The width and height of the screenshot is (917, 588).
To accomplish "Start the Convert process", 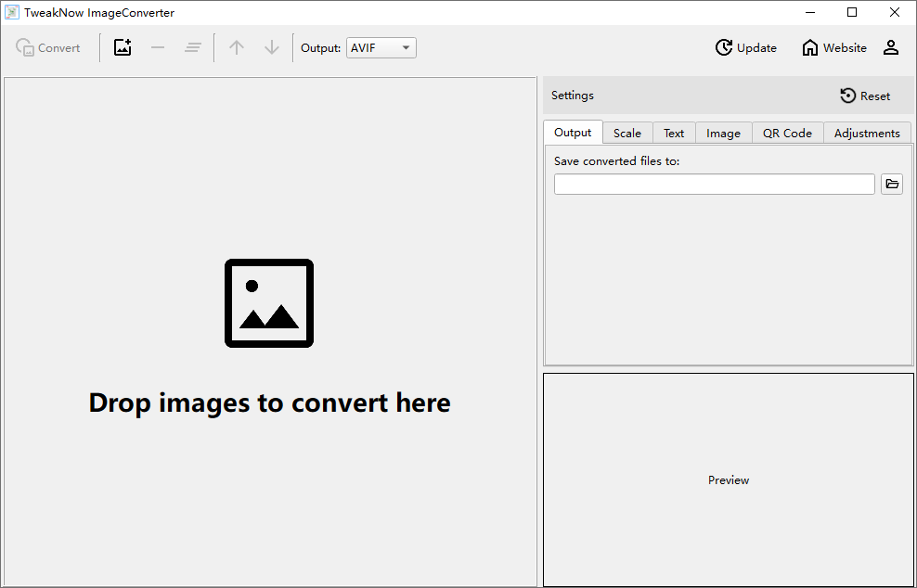I will (48, 47).
